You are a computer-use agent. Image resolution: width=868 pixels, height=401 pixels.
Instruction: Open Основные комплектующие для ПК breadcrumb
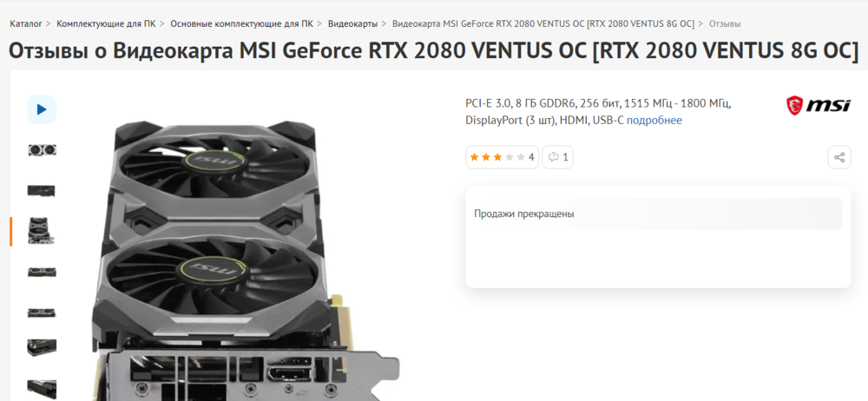coord(241,23)
